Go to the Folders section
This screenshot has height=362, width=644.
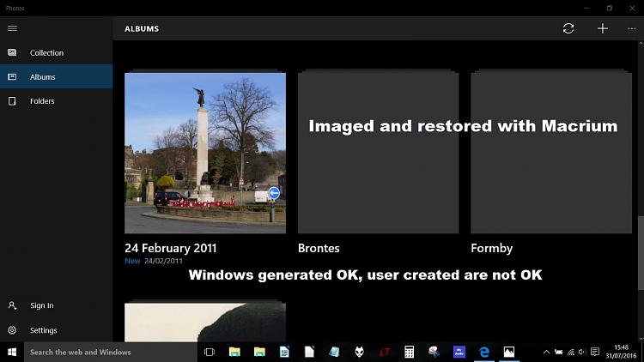point(57,101)
